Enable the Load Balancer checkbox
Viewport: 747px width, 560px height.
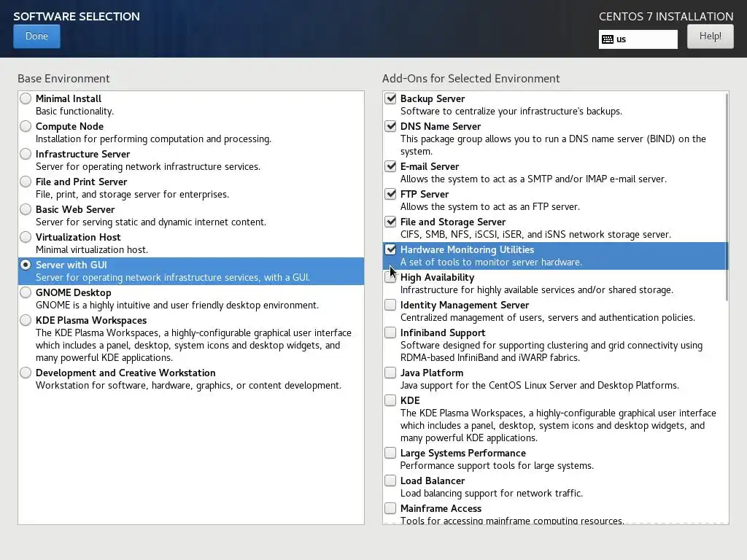(x=390, y=481)
